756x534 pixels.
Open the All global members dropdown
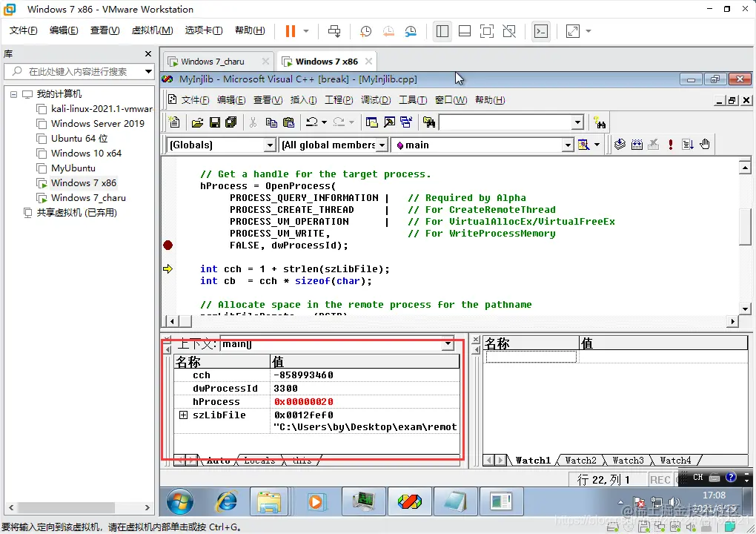382,145
